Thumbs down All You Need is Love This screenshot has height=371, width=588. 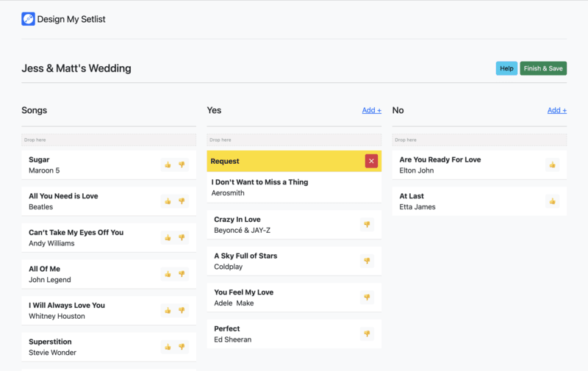[182, 201]
